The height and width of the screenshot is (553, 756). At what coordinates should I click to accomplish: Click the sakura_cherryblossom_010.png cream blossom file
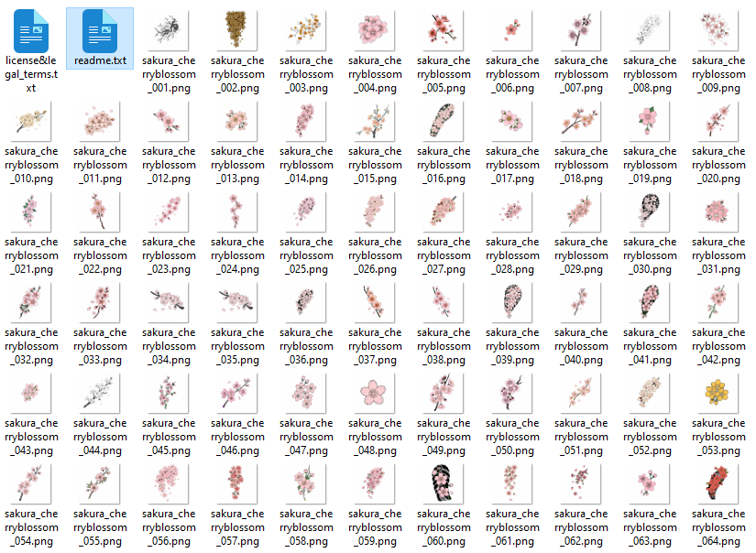(x=31, y=122)
